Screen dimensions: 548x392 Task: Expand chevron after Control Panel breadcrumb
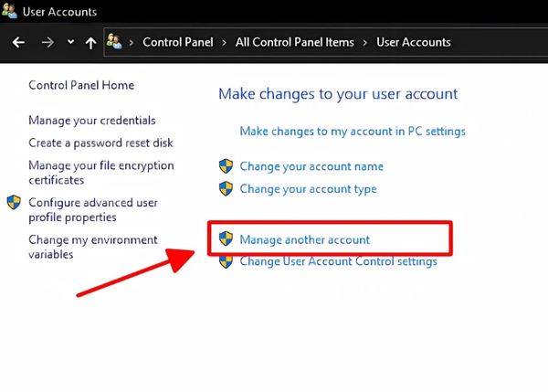pyautogui.click(x=224, y=42)
